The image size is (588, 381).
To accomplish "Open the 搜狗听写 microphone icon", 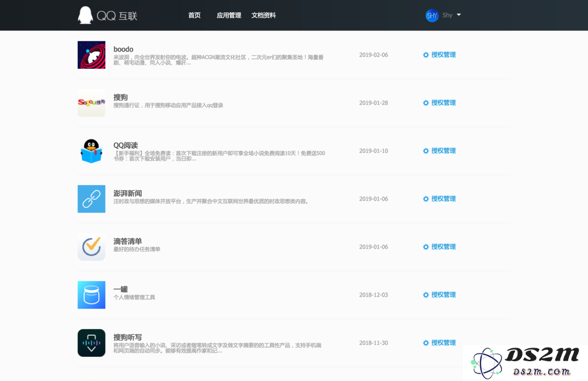I will click(x=91, y=343).
